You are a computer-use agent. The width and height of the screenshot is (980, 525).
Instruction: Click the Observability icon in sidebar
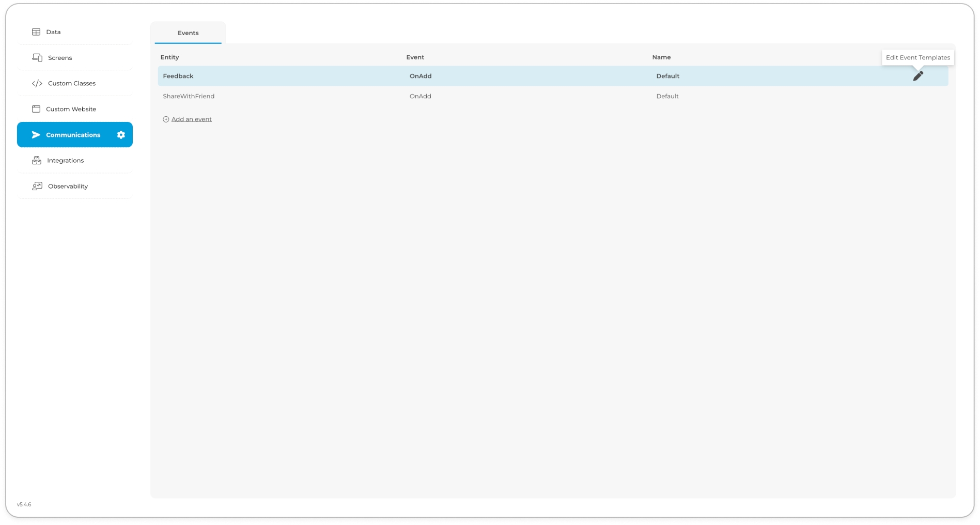(37, 186)
